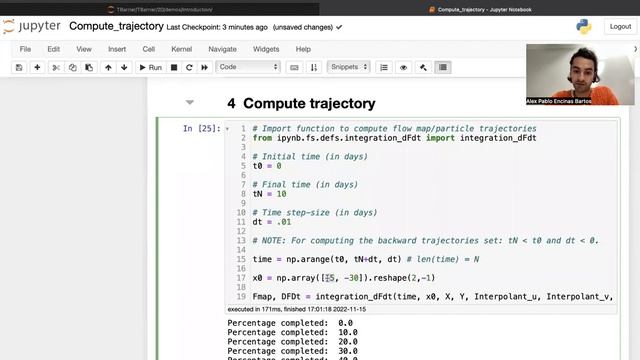Open the File menu
The image size is (640, 360).
[x=25, y=49]
